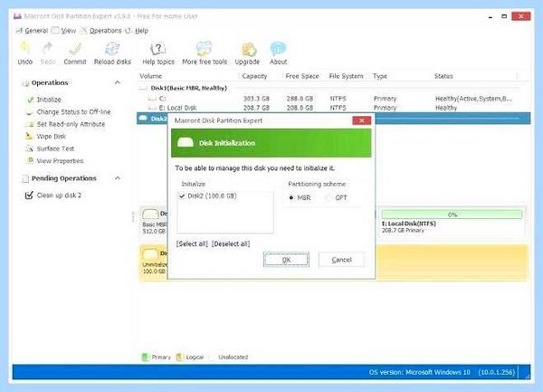Click the Disk1 icon in the disk map
This screenshot has width=543, height=392.
point(150,215)
